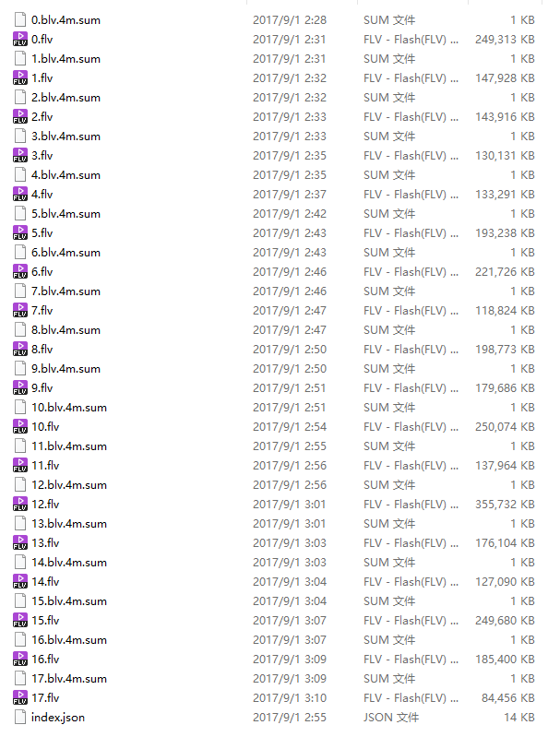Image resolution: width=560 pixels, height=737 pixels.
Task: Click the document icon for 10.blv.4m.sum
Action: [x=20, y=407]
